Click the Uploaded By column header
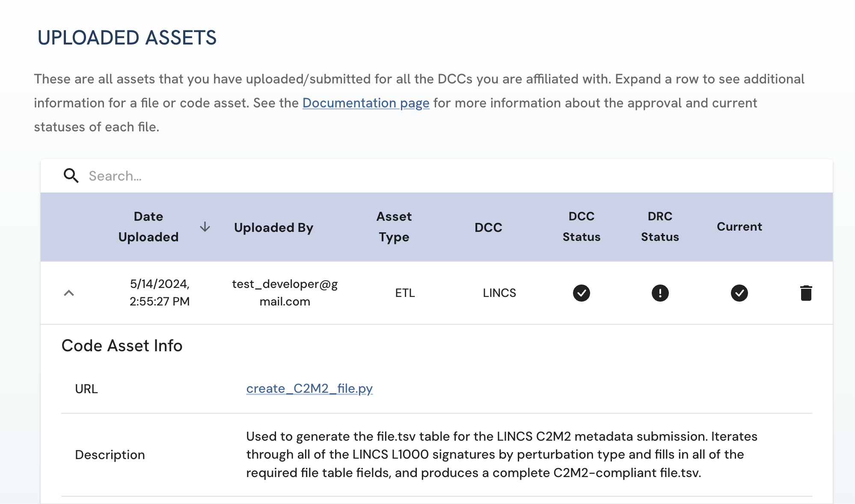Image resolution: width=855 pixels, height=504 pixels. click(273, 228)
